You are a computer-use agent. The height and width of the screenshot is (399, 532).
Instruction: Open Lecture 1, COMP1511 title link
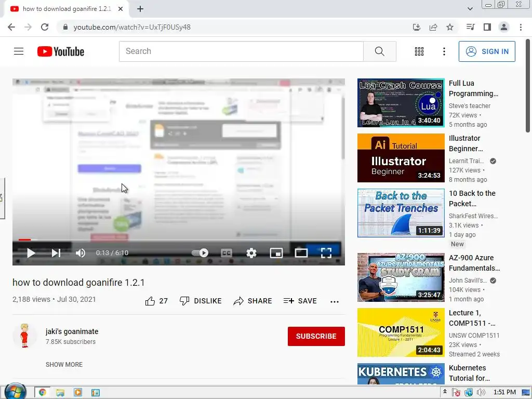tap(472, 318)
